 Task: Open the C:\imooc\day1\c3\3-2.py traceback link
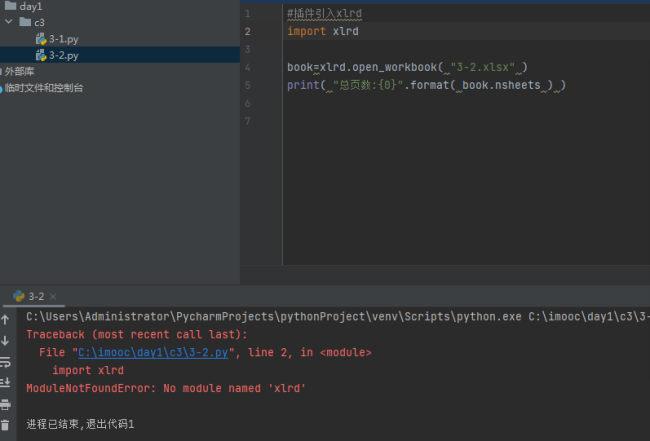(x=154, y=352)
